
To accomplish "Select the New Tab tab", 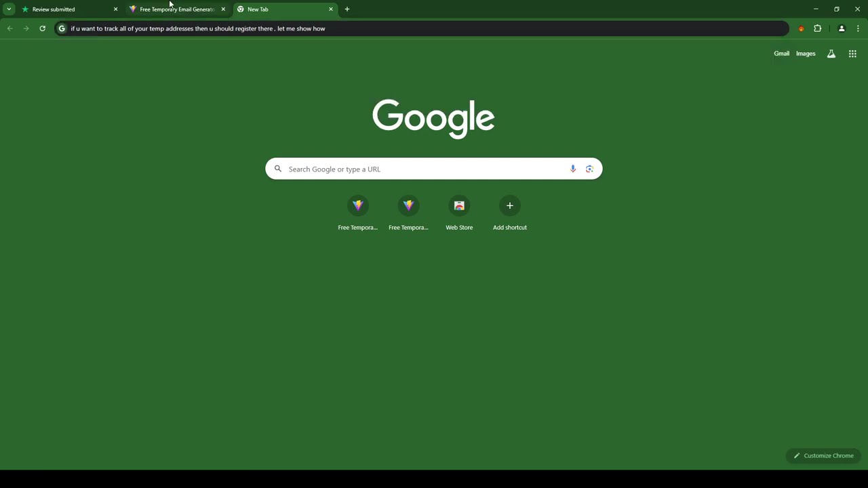I will pyautogui.click(x=285, y=9).
